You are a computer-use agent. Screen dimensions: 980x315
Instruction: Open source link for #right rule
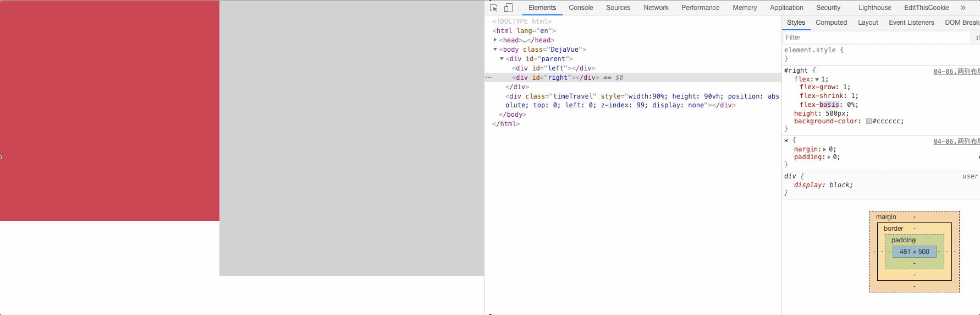pos(956,72)
